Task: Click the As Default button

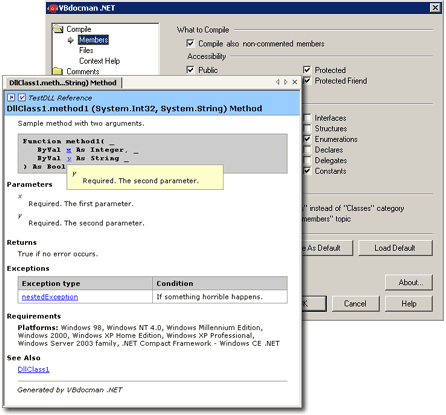Action: 327,248
